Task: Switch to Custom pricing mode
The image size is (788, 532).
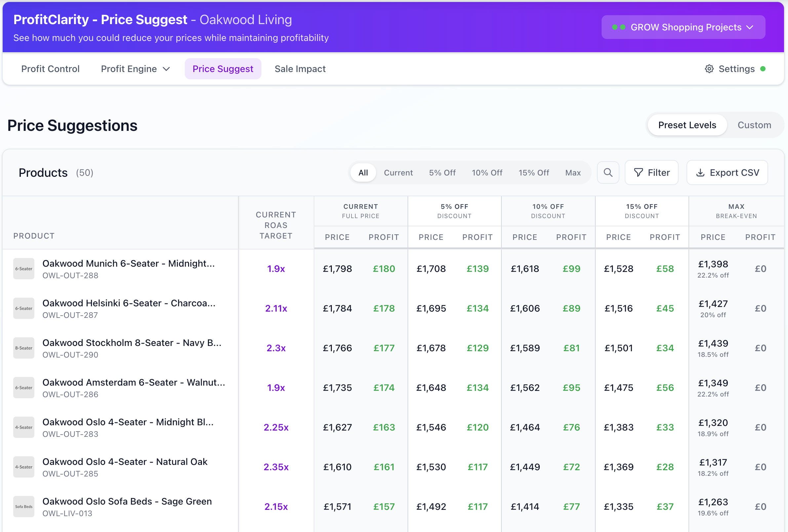Action: click(754, 125)
